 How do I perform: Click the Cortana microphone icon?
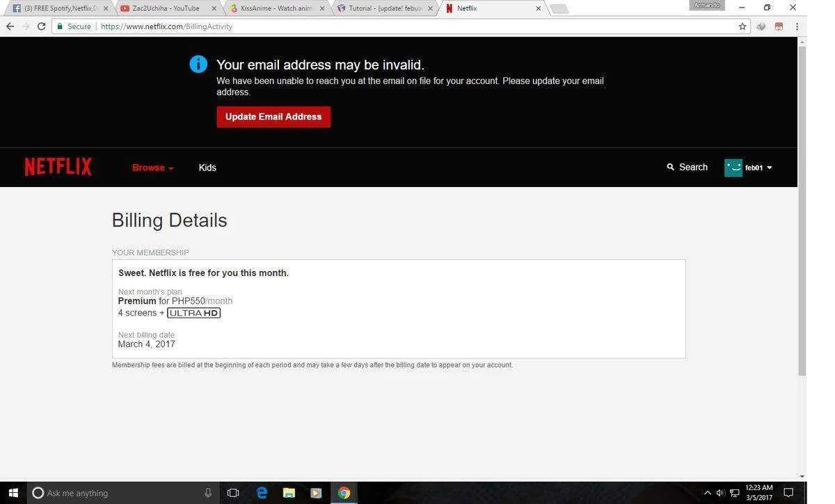207,493
